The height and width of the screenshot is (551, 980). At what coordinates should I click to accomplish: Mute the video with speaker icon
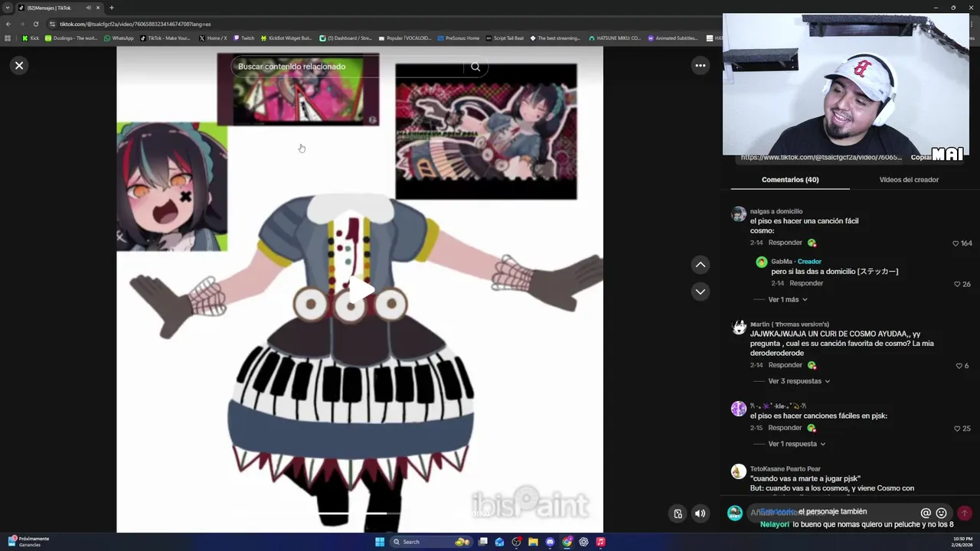[700, 514]
